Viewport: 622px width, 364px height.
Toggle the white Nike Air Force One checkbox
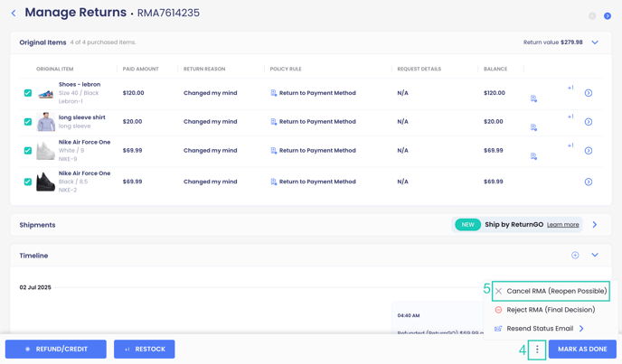tap(28, 151)
